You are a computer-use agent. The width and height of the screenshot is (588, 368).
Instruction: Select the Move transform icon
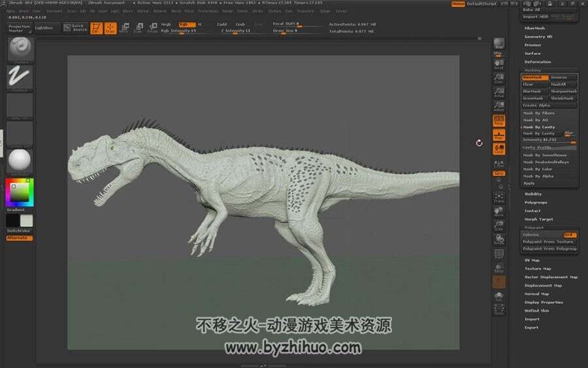(x=125, y=28)
